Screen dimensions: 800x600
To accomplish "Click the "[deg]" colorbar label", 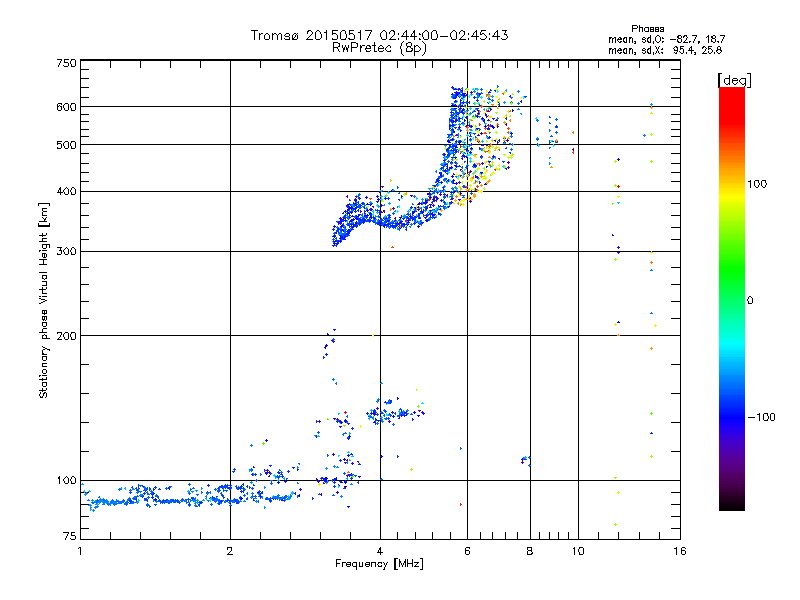I will (x=734, y=80).
